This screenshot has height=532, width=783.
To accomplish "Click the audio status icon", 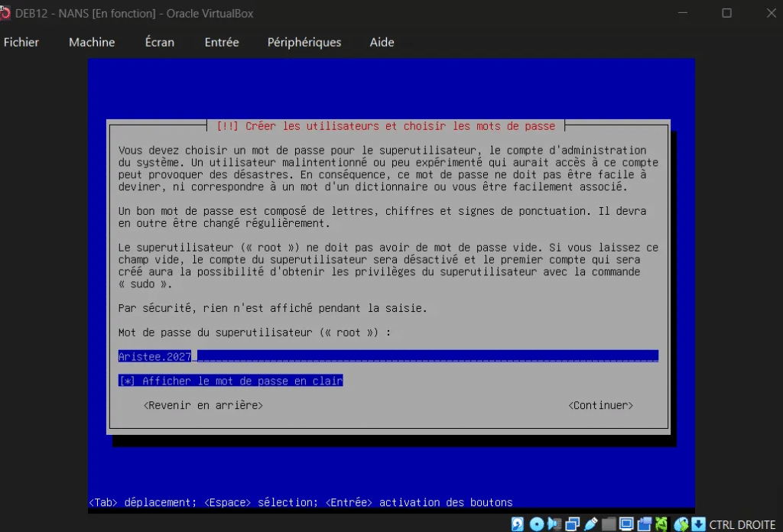I will coord(554,524).
